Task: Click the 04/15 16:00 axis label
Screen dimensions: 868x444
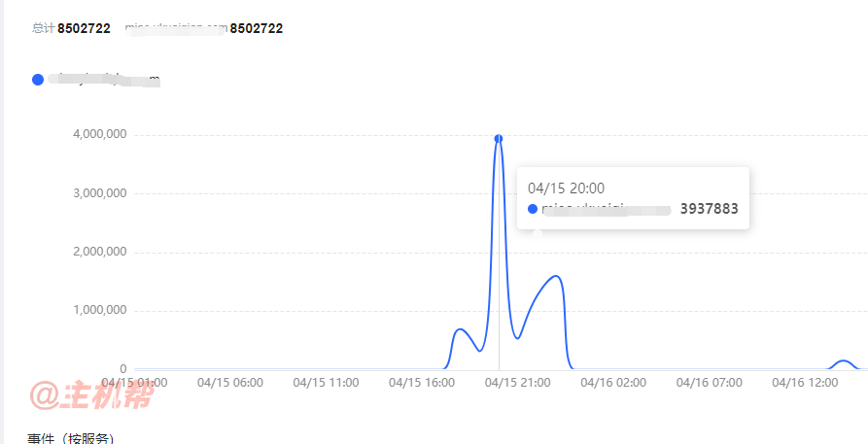Action: [x=422, y=383]
